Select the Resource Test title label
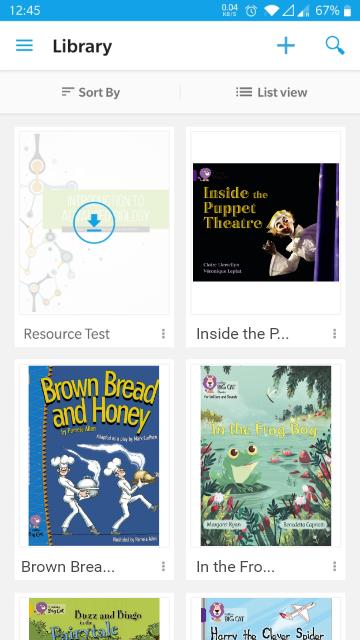Viewport: 360px width, 640px height. tap(67, 334)
